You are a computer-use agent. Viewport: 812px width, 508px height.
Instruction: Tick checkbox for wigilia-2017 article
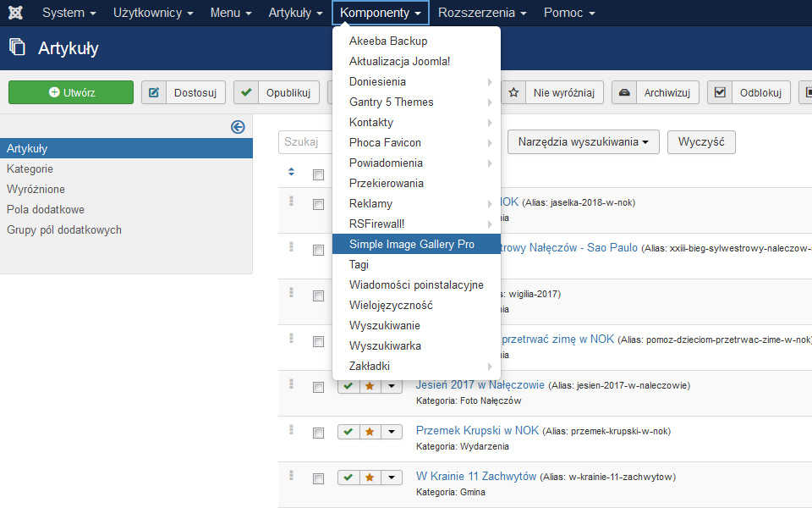319,296
